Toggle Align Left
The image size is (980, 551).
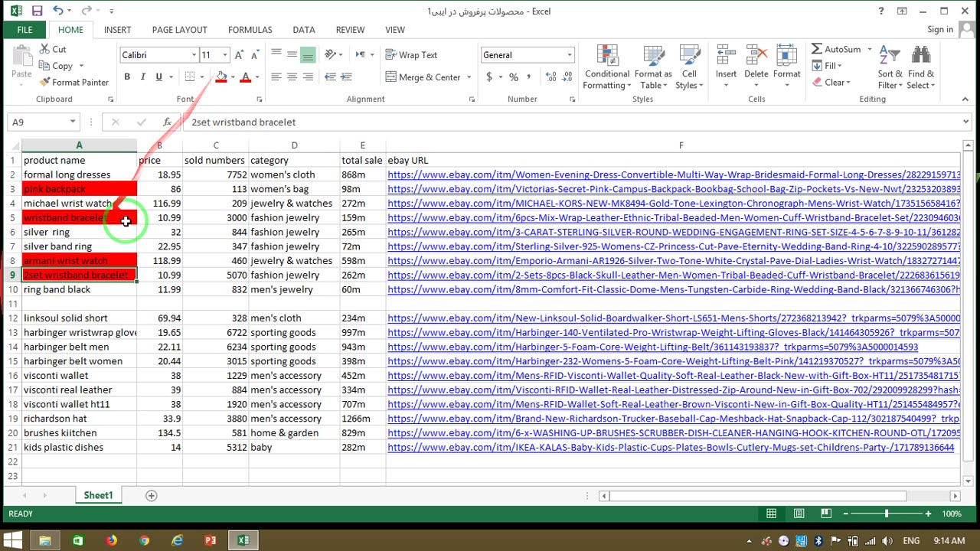(276, 77)
